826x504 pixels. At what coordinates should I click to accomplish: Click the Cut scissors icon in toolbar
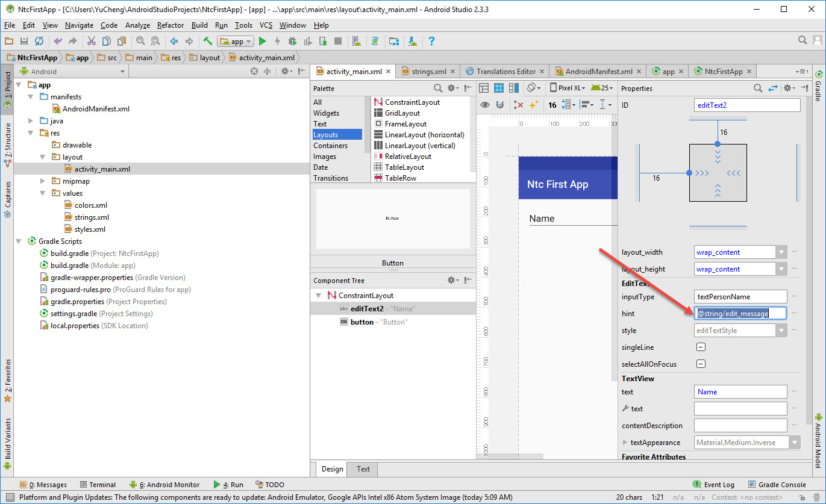pyautogui.click(x=91, y=42)
